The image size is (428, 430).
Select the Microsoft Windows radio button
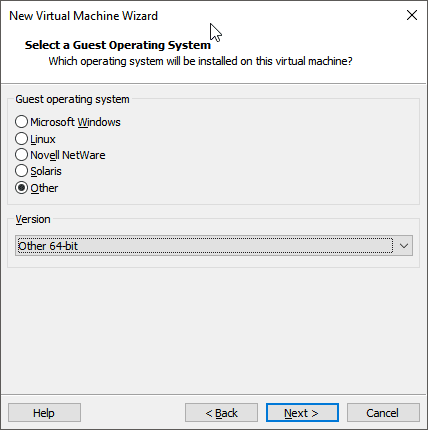click(x=21, y=122)
